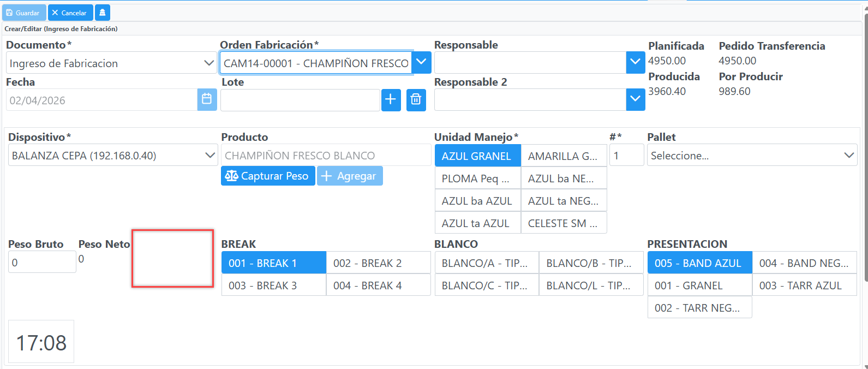Open the Fecha calendar picker icon
Viewport: 868px width, 369px height.
[207, 100]
